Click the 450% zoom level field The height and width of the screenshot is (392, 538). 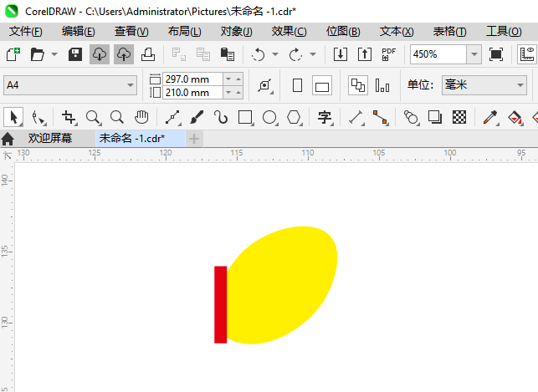(x=438, y=54)
